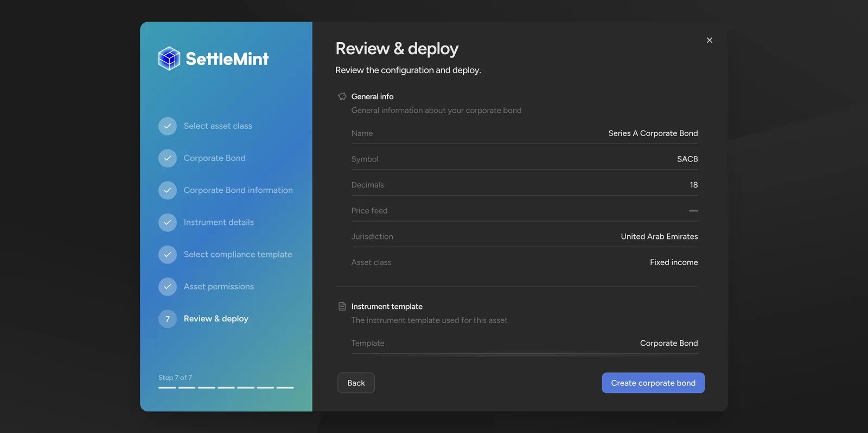
Task: Click the Template row Corporate Bond value
Action: click(x=669, y=343)
